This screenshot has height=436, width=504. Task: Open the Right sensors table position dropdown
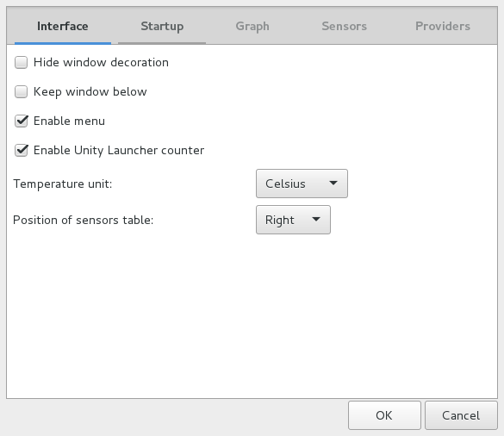point(293,220)
